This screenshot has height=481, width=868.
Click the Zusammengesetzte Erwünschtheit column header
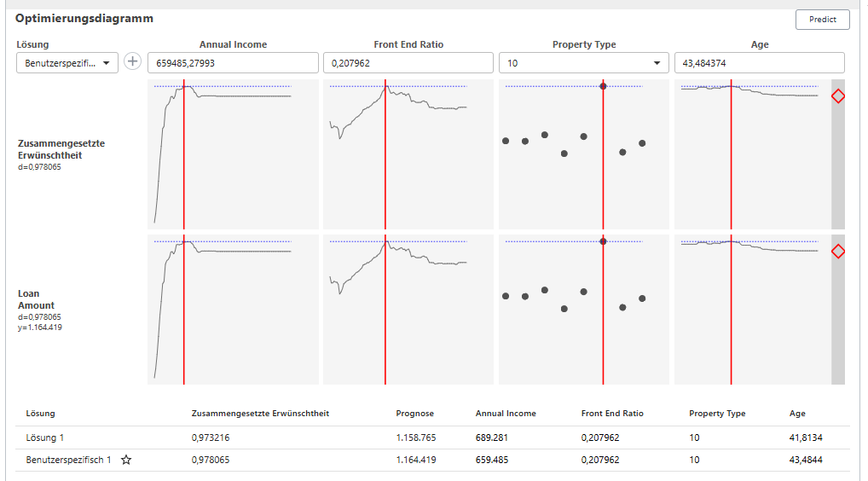(x=261, y=414)
